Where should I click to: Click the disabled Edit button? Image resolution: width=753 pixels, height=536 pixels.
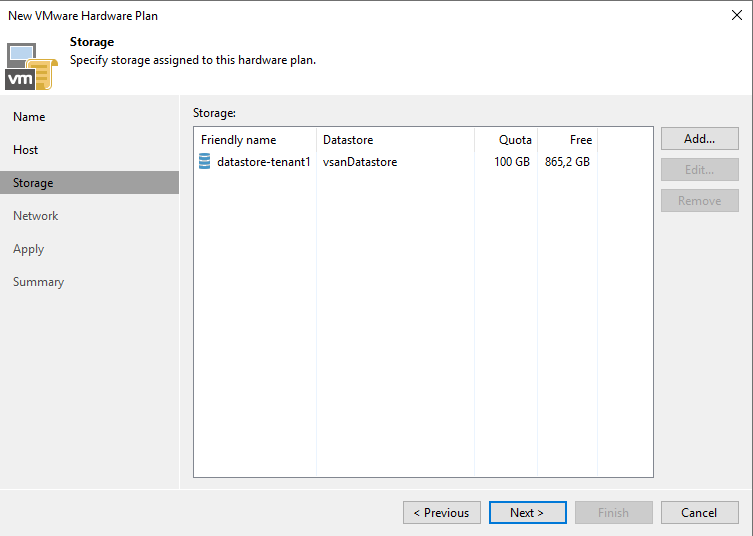(699, 170)
